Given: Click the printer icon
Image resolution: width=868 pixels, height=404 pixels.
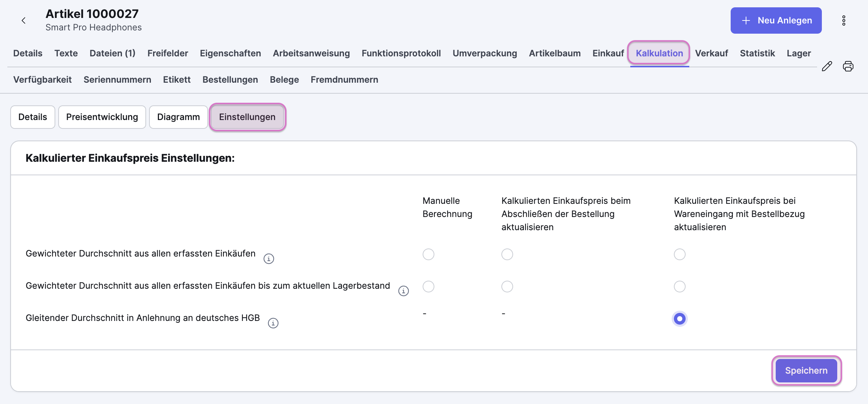Looking at the screenshot, I should click(x=848, y=66).
